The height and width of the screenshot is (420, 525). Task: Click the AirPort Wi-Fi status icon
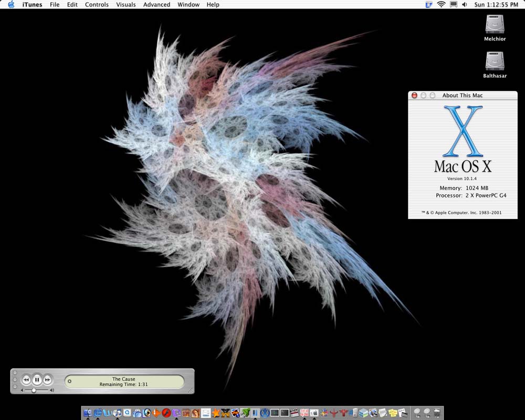tap(442, 4)
